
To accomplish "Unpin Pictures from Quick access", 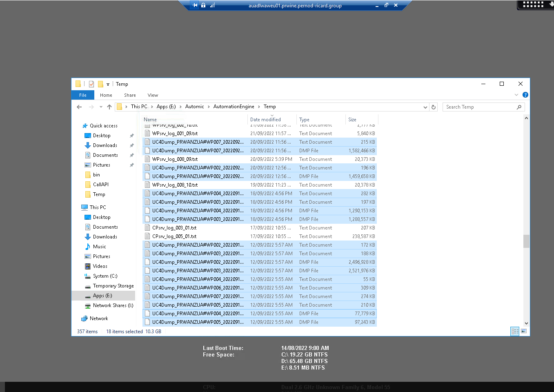I will click(131, 165).
